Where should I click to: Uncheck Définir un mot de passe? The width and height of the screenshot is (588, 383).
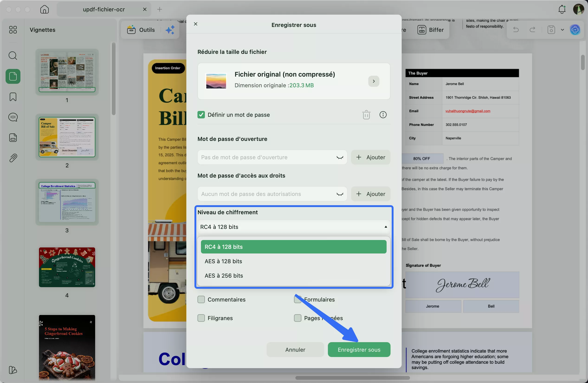pos(201,115)
